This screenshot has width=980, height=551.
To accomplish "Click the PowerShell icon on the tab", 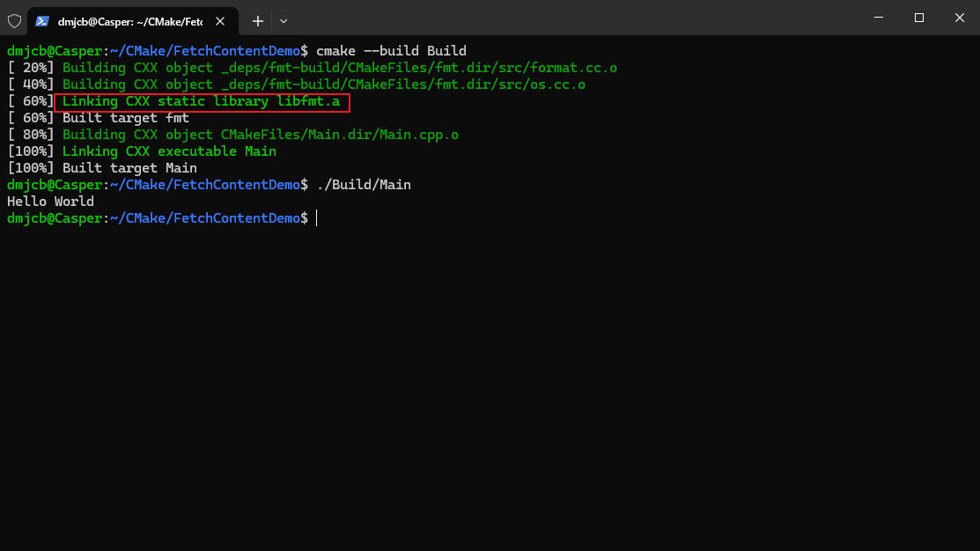I will [42, 21].
